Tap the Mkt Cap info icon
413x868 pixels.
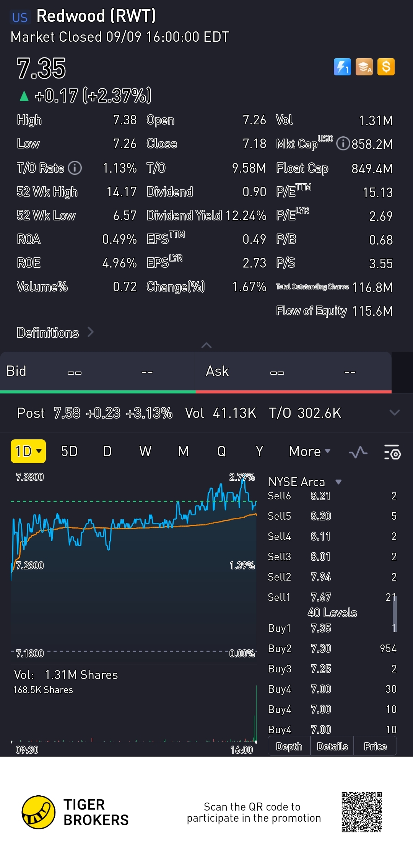pos(343,144)
